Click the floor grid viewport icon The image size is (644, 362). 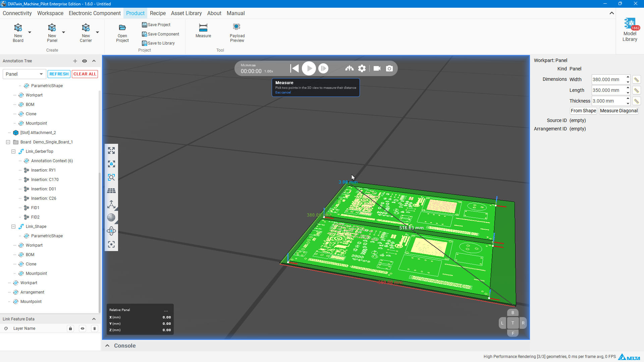coord(111,191)
